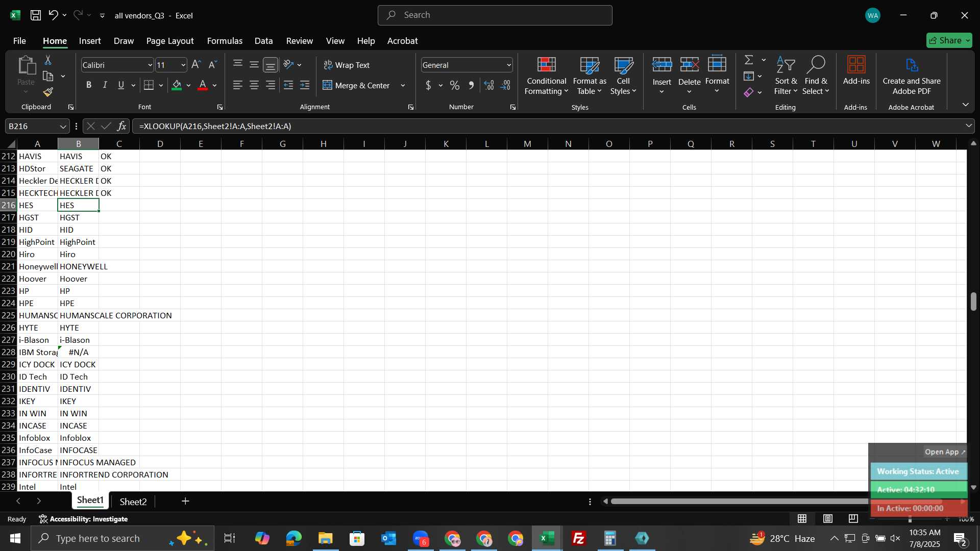Expand Find & Select menu
The image size is (980, 551).
[x=816, y=76]
